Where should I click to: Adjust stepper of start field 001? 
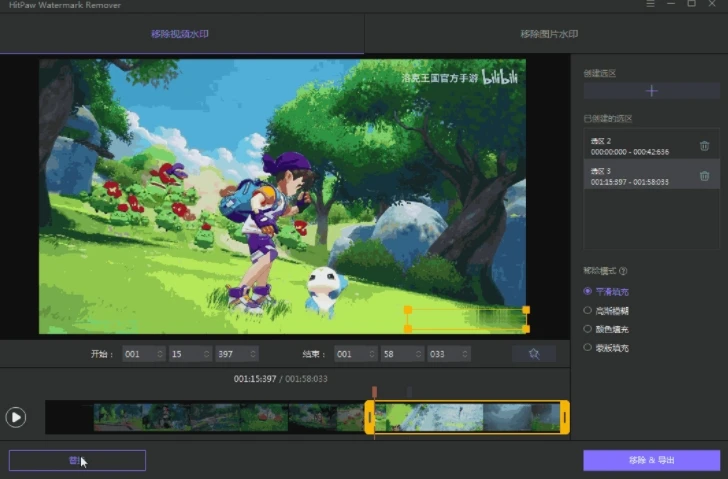click(x=160, y=354)
